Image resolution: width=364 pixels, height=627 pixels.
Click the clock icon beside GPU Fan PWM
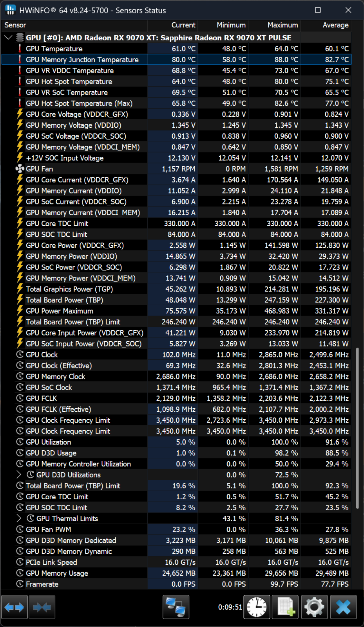(x=20, y=529)
